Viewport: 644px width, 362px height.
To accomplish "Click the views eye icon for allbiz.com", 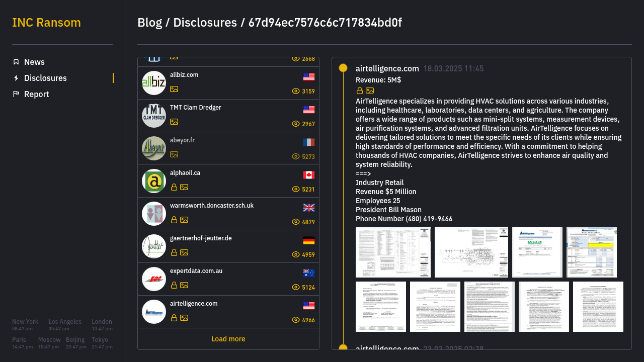I will coord(296,91).
